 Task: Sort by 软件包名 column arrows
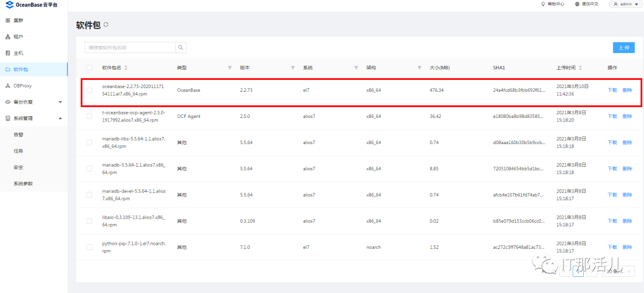tap(126, 68)
